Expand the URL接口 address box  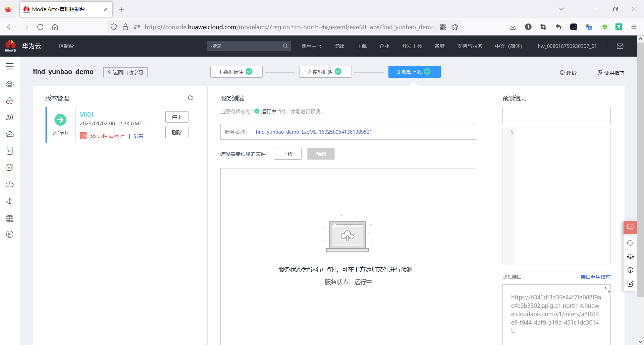(x=606, y=290)
